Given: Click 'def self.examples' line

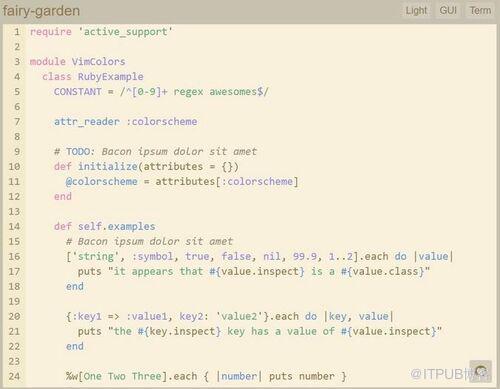Looking at the screenshot, I should [104, 227].
